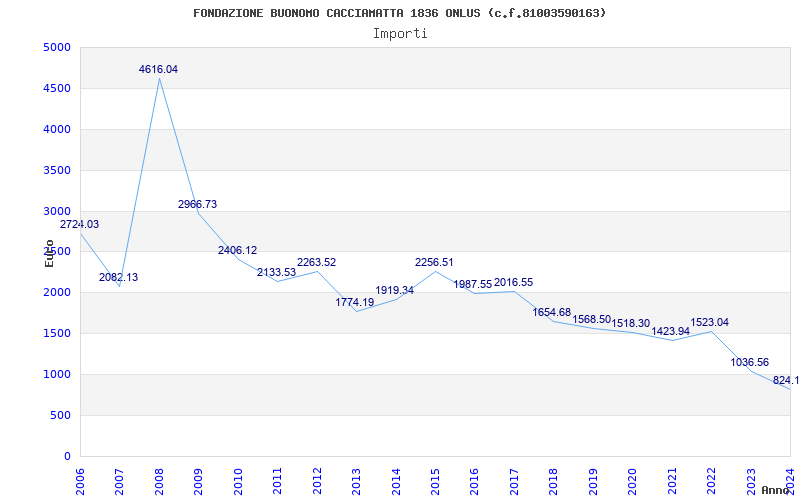800x500 pixels.
Task: Click the 2014 x-axis year label
Action: click(x=395, y=481)
